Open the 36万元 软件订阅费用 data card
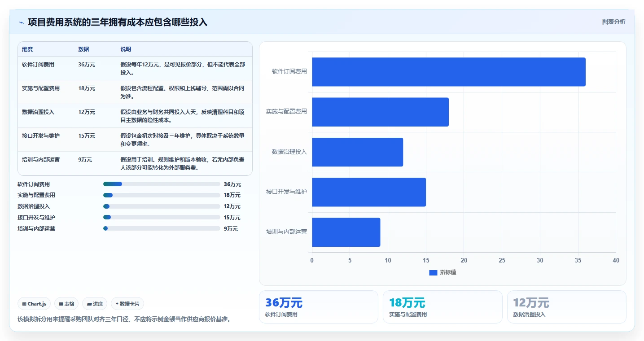 319,307
